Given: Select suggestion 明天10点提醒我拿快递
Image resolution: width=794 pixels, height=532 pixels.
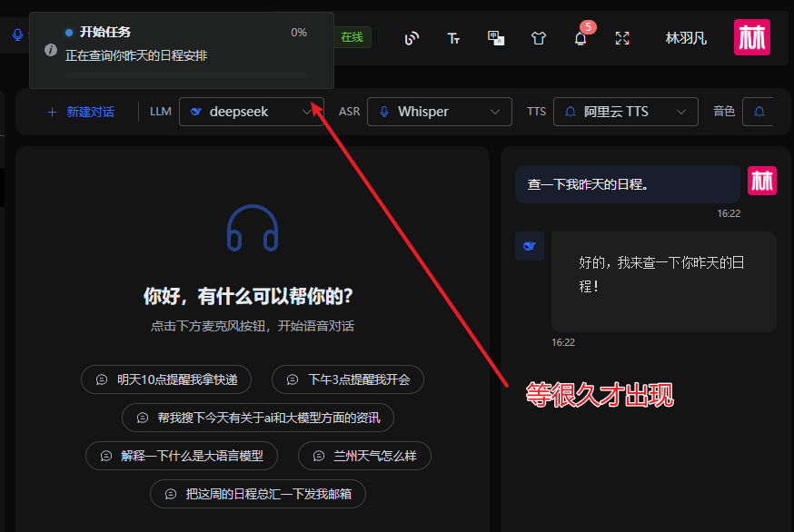Looking at the screenshot, I should [166, 379].
